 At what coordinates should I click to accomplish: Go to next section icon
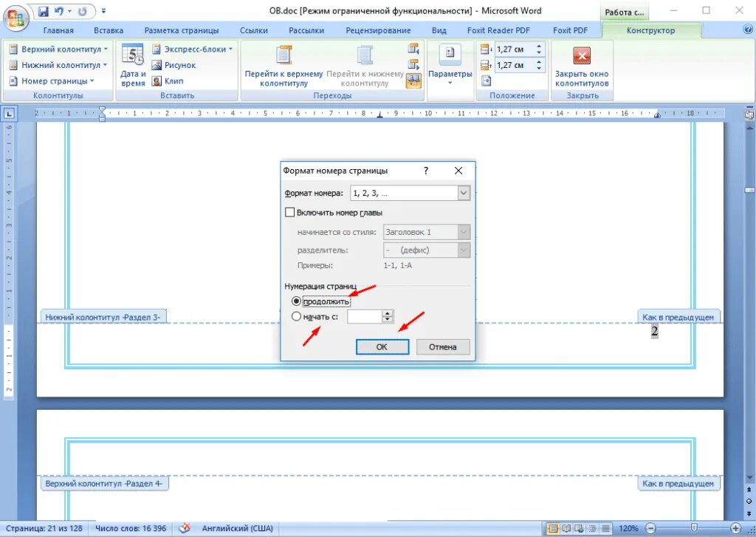coord(413,65)
